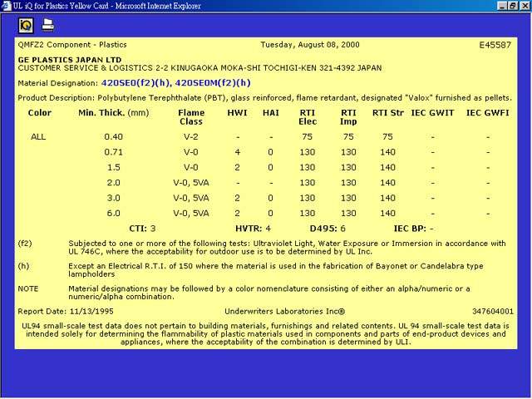
Task: Click V-0 flame class in 0.71 row
Action: 190,152
